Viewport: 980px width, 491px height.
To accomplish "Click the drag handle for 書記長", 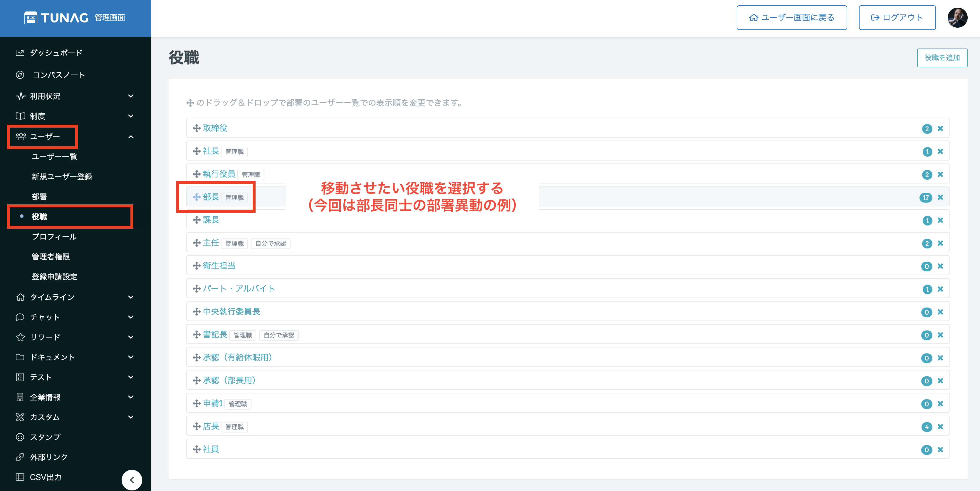I will click(x=196, y=335).
